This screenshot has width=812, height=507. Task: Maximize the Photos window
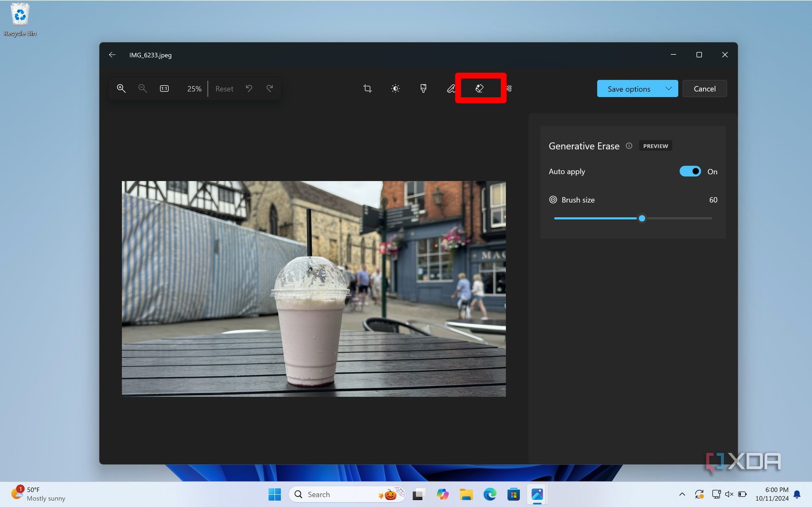point(699,55)
